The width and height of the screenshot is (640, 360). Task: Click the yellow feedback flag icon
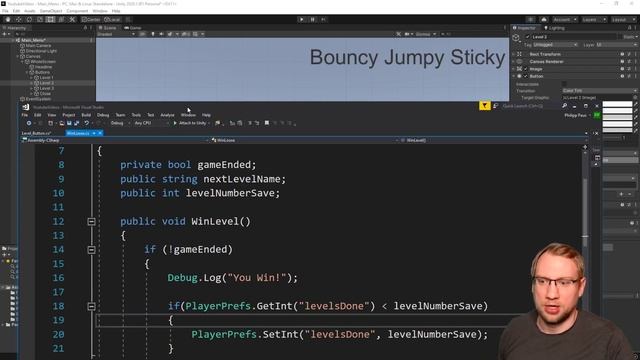pyautogui.click(x=484, y=106)
